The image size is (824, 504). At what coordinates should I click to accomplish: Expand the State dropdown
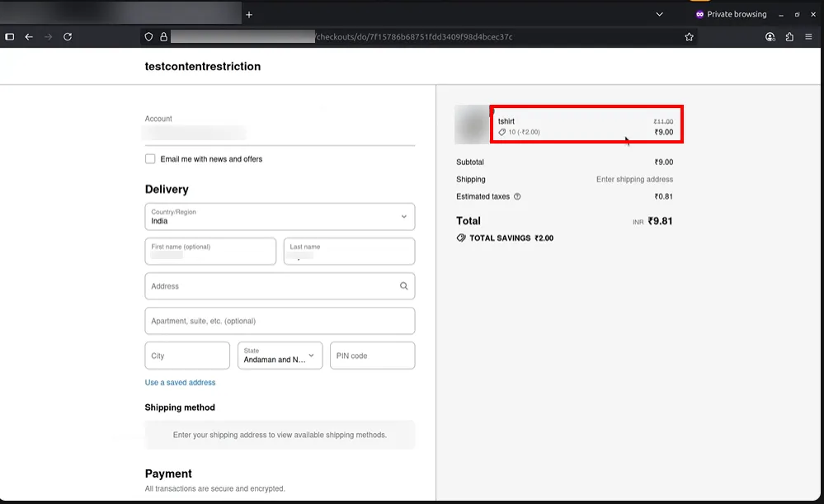[280, 356]
